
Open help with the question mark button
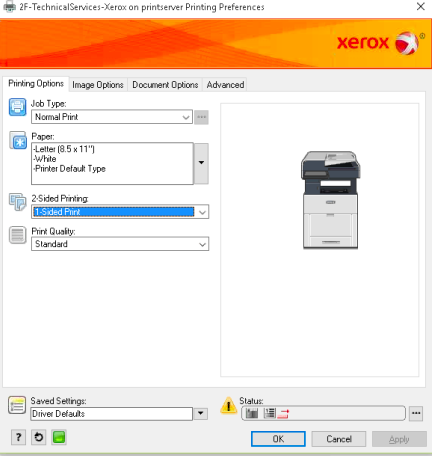pyautogui.click(x=18, y=437)
